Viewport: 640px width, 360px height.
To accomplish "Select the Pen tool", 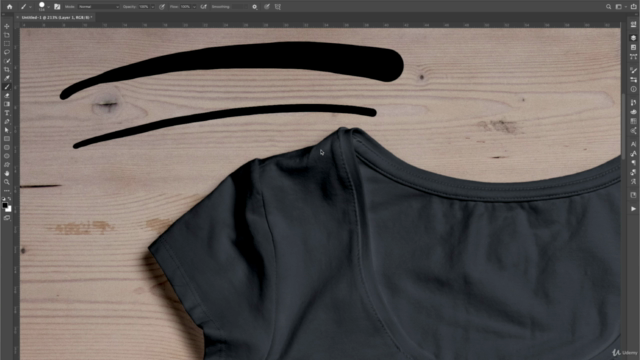I will tap(7, 121).
